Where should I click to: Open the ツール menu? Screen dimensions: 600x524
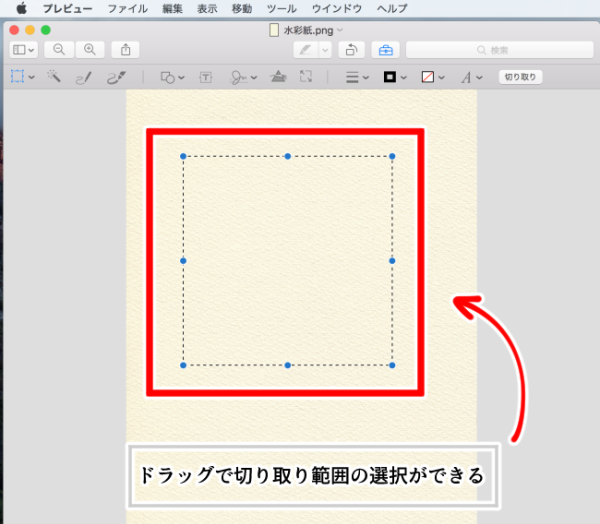(x=282, y=8)
